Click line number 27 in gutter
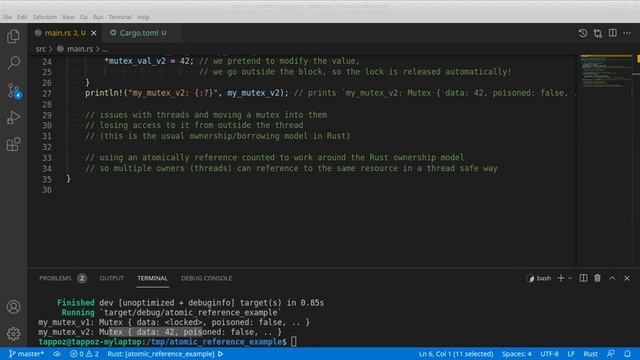Screen dimensions: 640x360 pos(47,93)
